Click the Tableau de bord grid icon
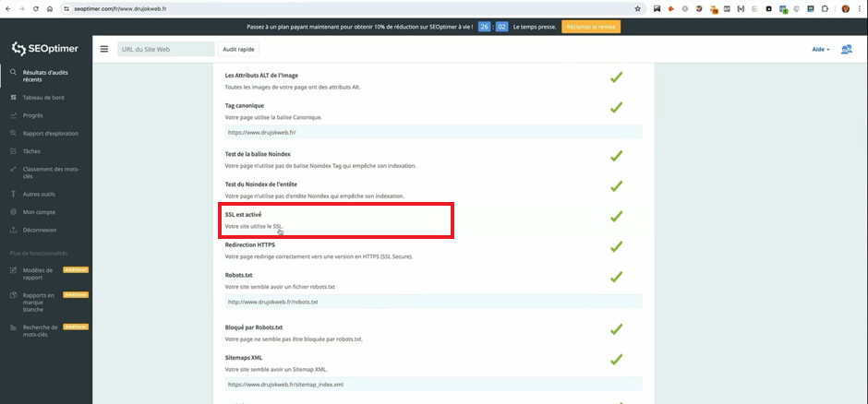The image size is (868, 404). pyautogui.click(x=13, y=97)
